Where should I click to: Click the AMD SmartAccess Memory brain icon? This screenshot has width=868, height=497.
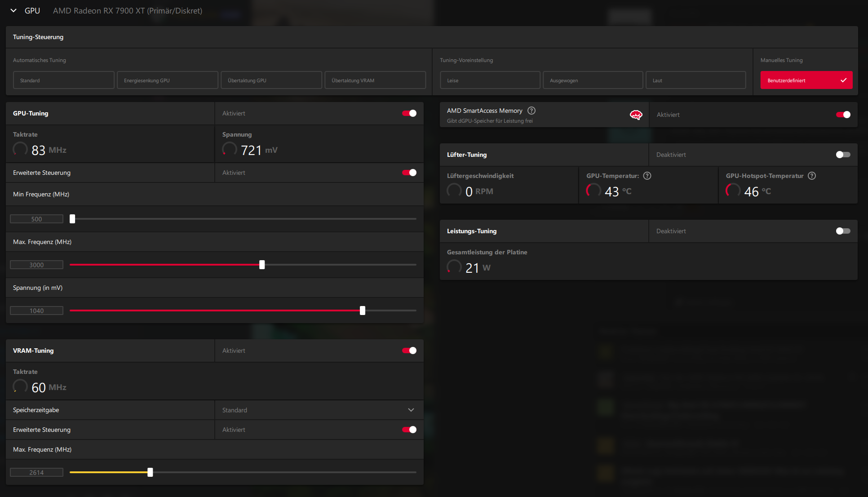click(636, 115)
